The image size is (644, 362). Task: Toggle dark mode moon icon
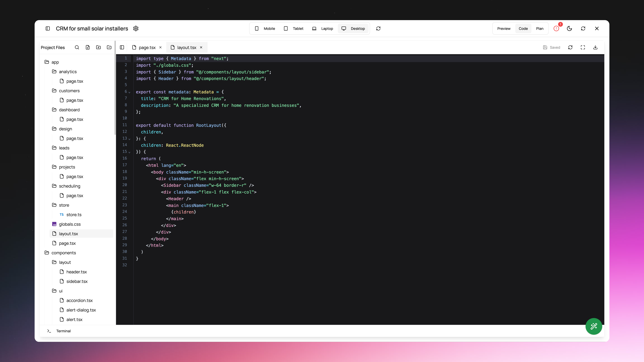click(x=570, y=28)
